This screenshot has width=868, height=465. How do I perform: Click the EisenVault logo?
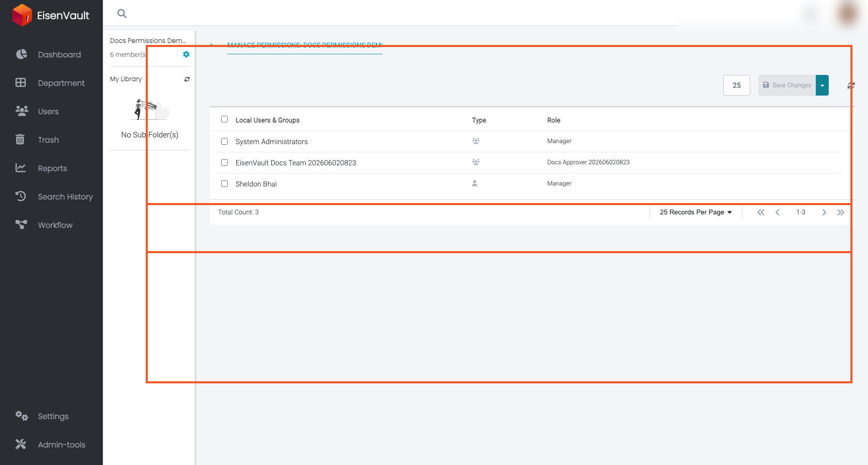pyautogui.click(x=51, y=15)
